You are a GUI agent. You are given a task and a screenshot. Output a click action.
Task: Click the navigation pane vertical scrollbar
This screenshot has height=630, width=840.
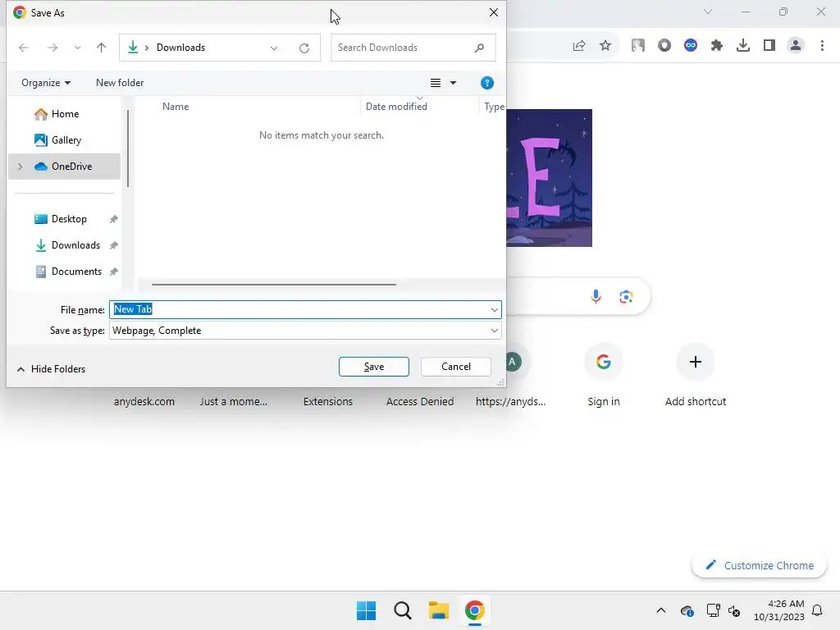[x=128, y=148]
